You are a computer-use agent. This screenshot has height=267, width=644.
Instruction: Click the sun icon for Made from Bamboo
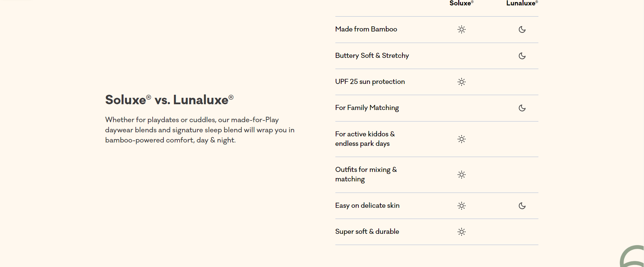tap(461, 29)
